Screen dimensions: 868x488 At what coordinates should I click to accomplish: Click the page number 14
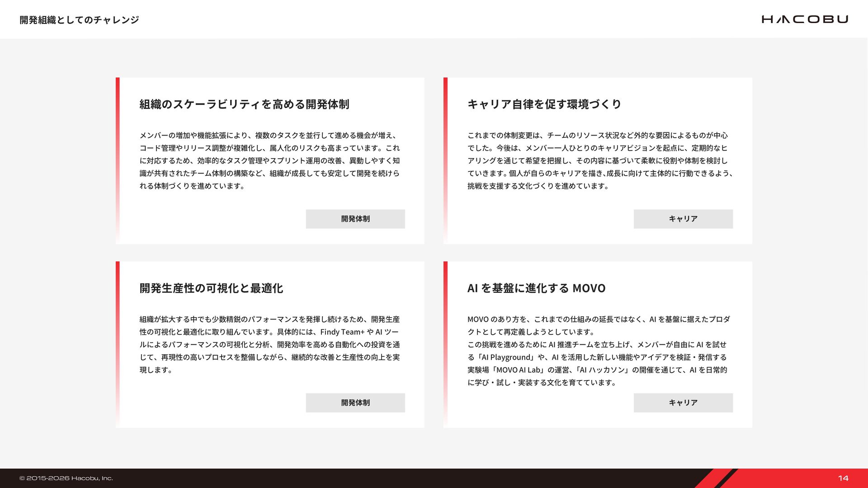(843, 478)
